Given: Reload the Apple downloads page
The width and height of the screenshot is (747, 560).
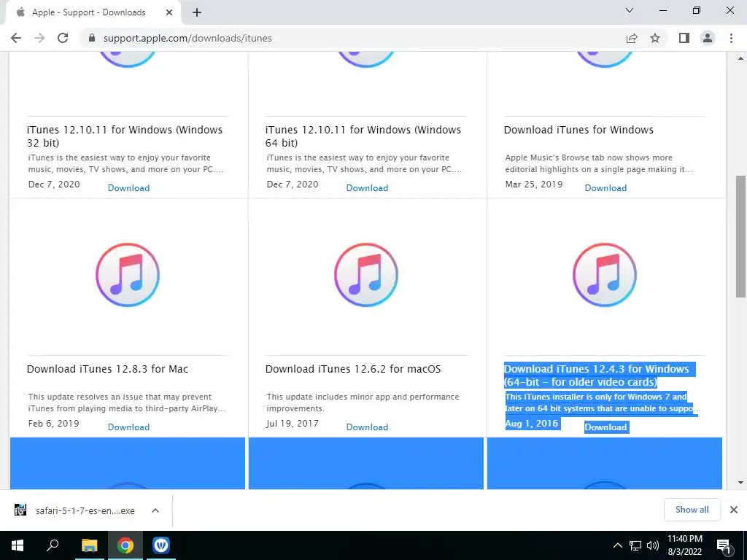Looking at the screenshot, I should tap(63, 38).
